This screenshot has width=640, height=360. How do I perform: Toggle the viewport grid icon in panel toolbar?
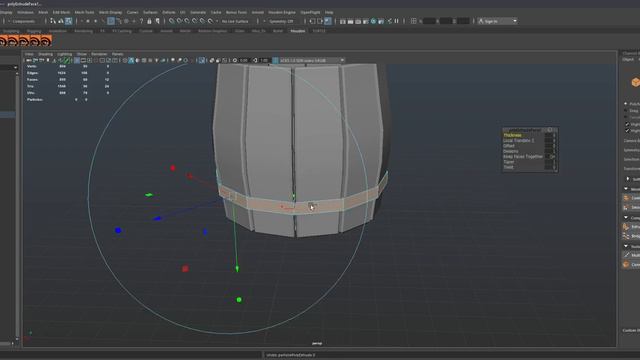click(x=77, y=60)
